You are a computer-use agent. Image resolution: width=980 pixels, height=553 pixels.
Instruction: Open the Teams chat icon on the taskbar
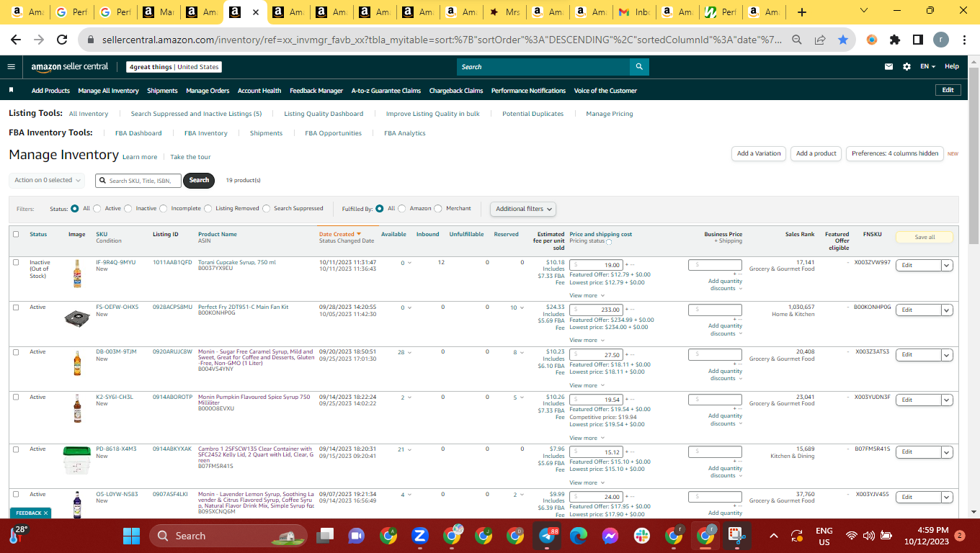357,536
